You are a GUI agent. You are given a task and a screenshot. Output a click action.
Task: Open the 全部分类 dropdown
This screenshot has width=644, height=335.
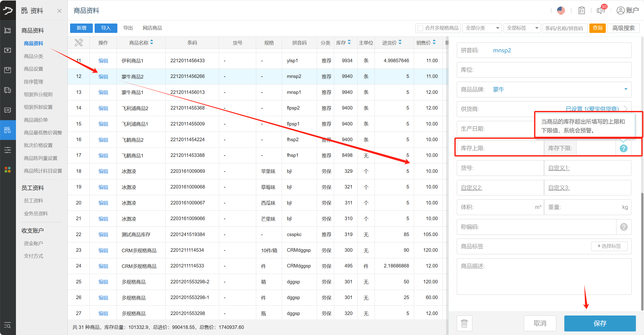click(482, 28)
